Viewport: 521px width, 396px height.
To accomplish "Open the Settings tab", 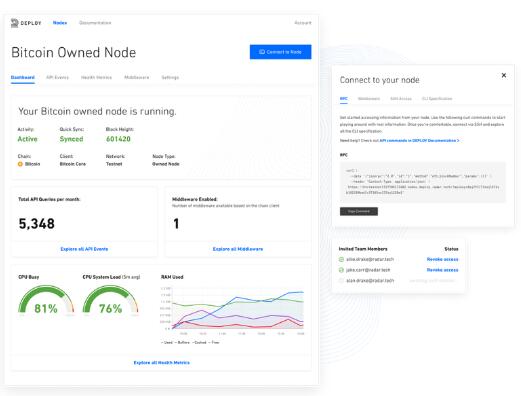I will coord(170,77).
